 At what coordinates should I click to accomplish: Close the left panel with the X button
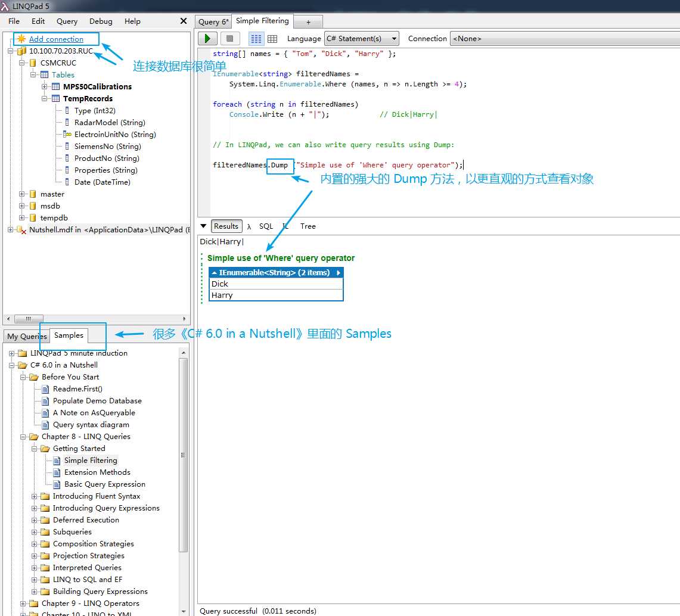coord(184,21)
